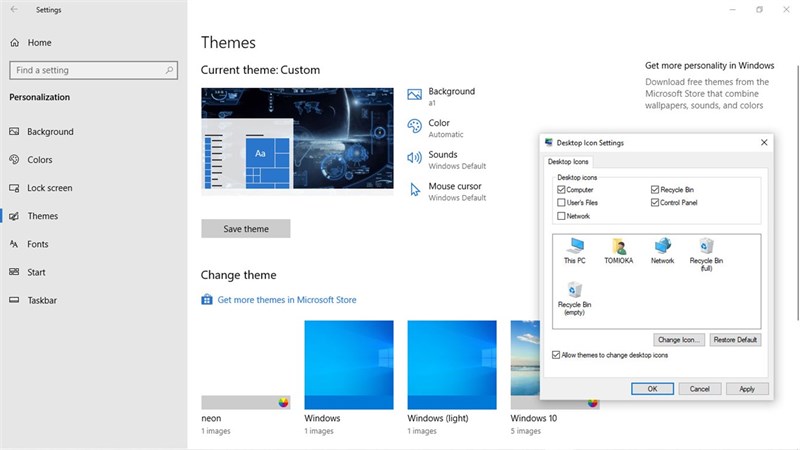The width and height of the screenshot is (800, 450).
Task: Open Background personalization page
Action: pyautogui.click(x=50, y=132)
